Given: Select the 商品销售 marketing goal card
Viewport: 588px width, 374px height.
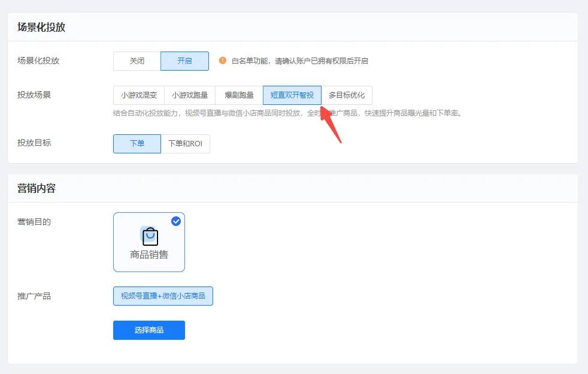Looking at the screenshot, I should coord(149,242).
